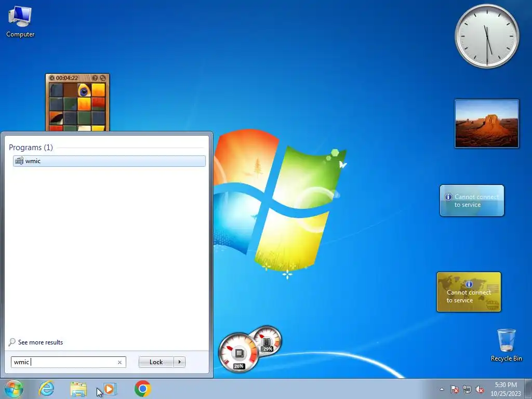
Task: Click the analog Clock gadget
Action: pos(487,36)
